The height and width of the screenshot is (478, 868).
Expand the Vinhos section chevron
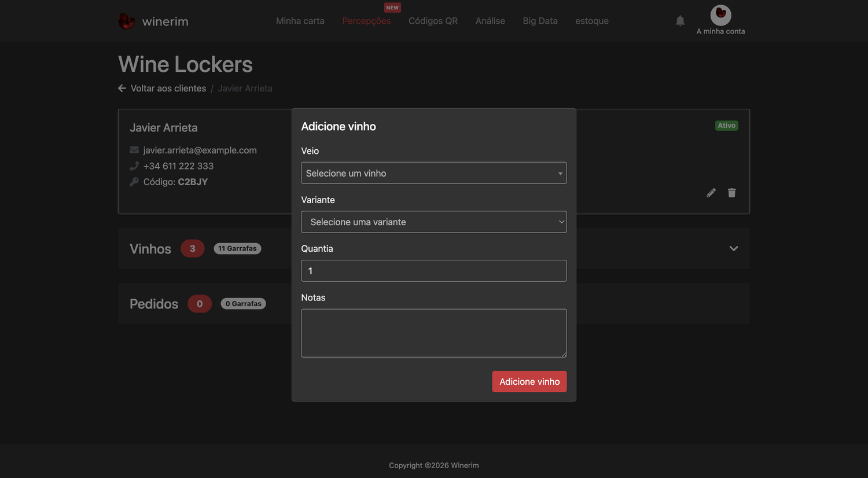coord(733,248)
